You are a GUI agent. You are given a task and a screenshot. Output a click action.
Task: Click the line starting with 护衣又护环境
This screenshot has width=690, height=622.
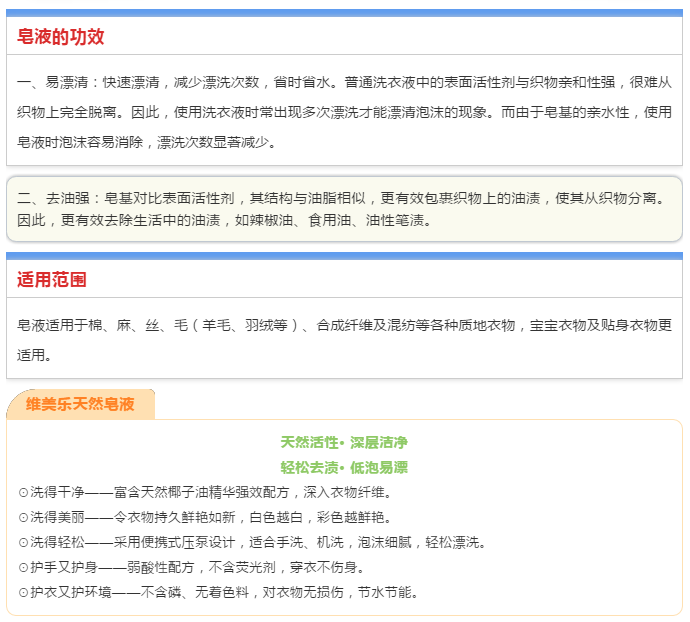(x=218, y=593)
